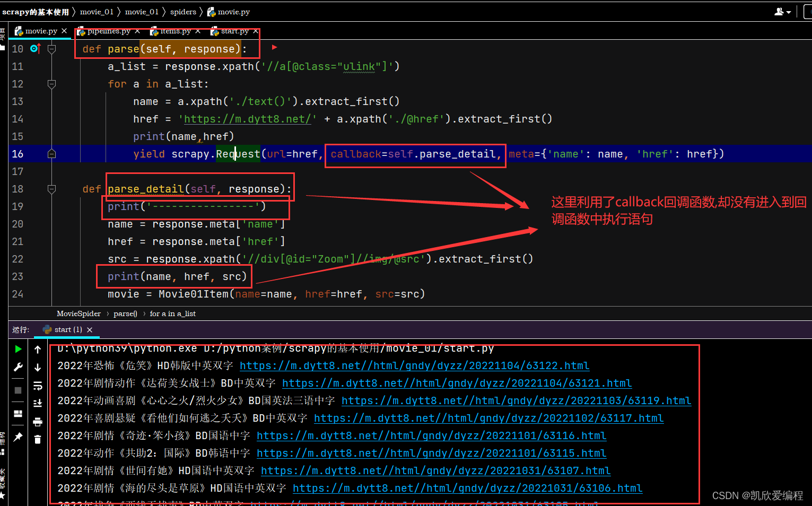Clear console with trash icon
Viewport: 812px width, 506px height.
pos(38,440)
